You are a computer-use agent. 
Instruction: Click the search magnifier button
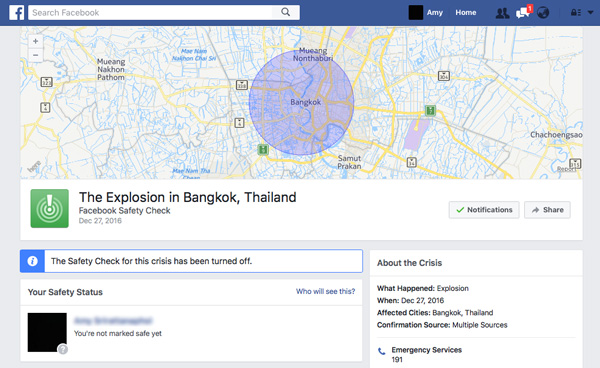point(285,12)
